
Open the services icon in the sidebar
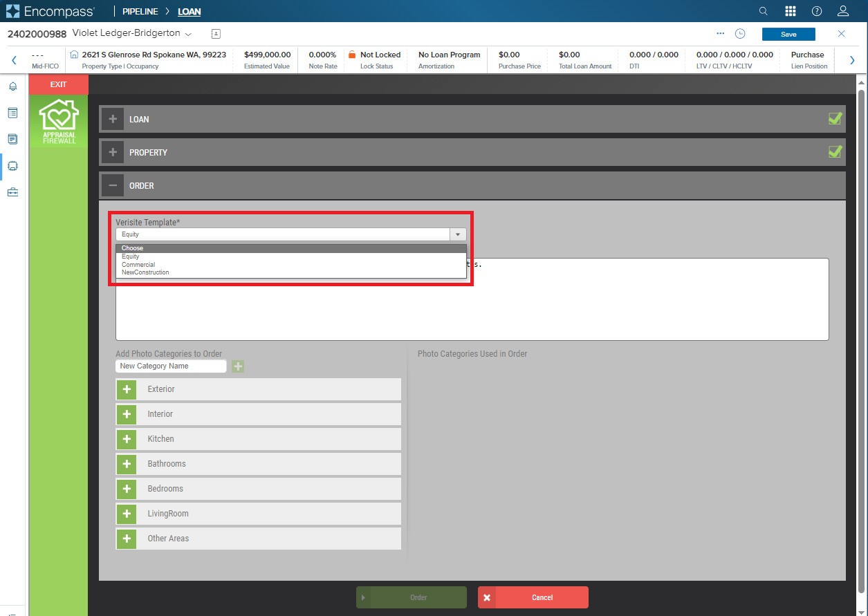coord(12,166)
